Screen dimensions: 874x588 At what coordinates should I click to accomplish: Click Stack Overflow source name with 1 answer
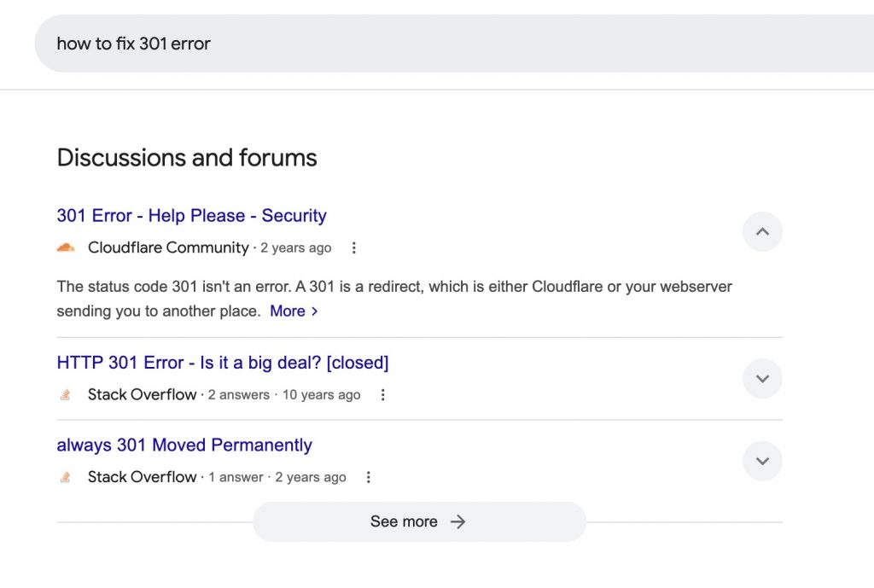[142, 478]
